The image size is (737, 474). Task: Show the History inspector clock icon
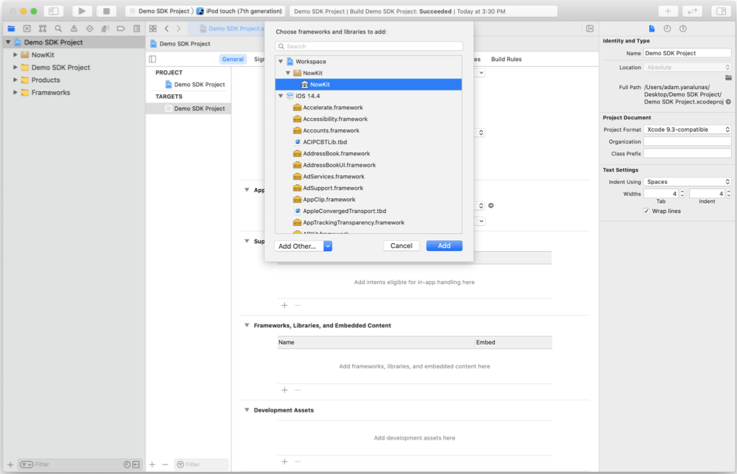(667, 29)
